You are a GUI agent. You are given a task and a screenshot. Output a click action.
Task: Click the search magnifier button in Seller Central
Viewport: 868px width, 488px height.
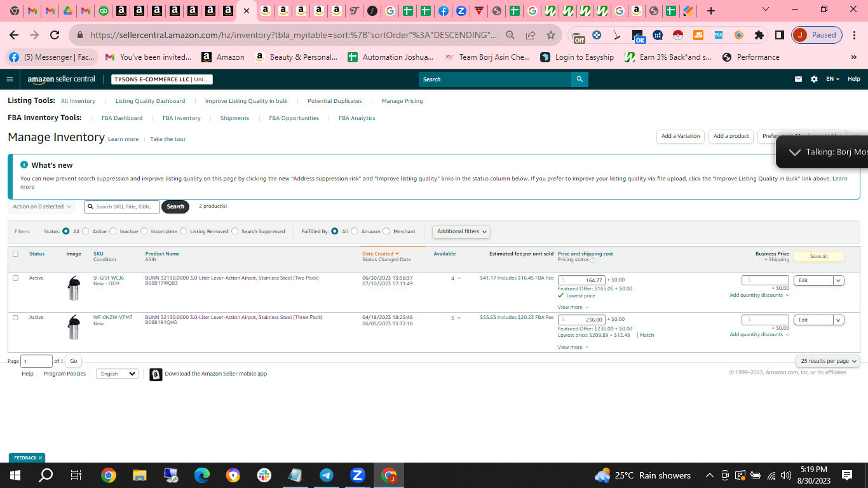(580, 79)
